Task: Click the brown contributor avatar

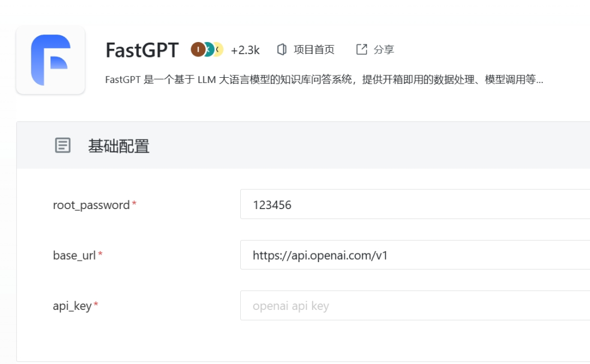Action: tap(198, 50)
